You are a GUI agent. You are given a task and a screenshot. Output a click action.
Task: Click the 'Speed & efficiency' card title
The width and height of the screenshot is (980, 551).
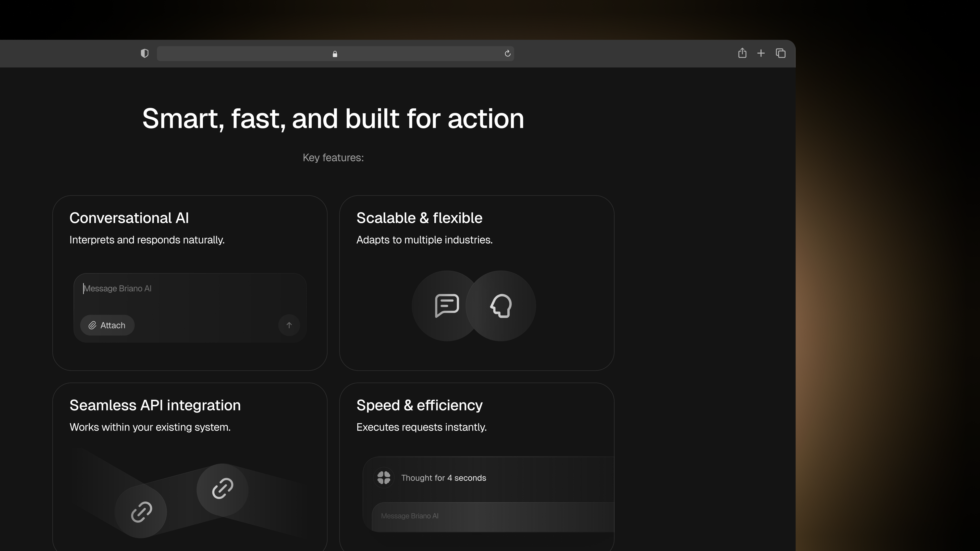coord(419,405)
